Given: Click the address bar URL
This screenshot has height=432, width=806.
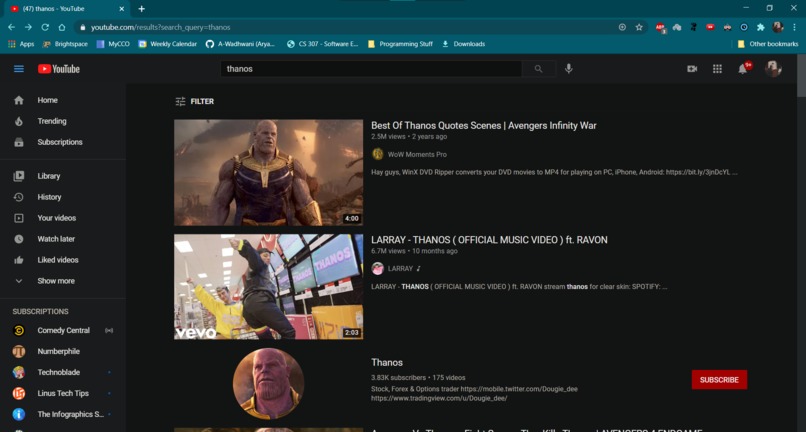Looking at the screenshot, I should coord(160,27).
